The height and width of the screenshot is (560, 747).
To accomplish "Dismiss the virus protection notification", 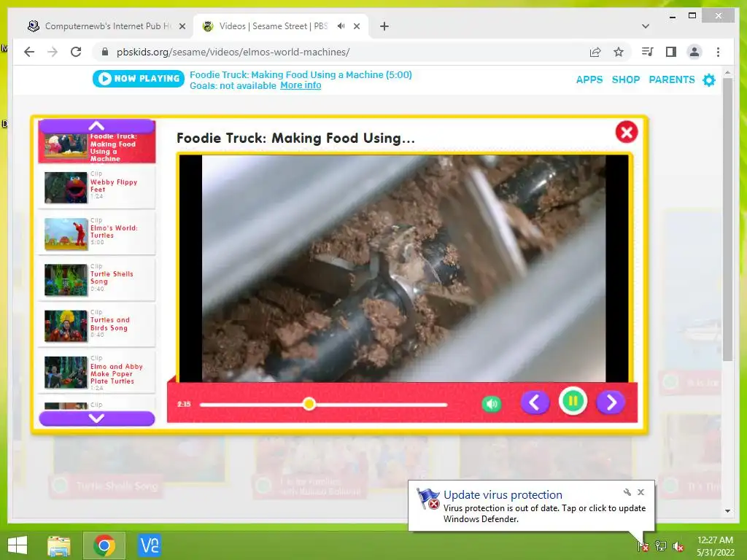I will point(640,492).
